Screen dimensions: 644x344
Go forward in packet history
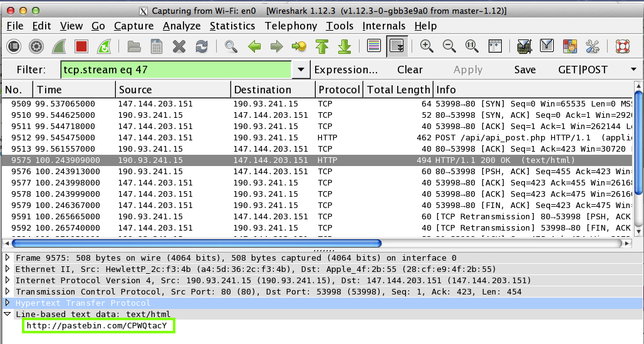tap(276, 46)
